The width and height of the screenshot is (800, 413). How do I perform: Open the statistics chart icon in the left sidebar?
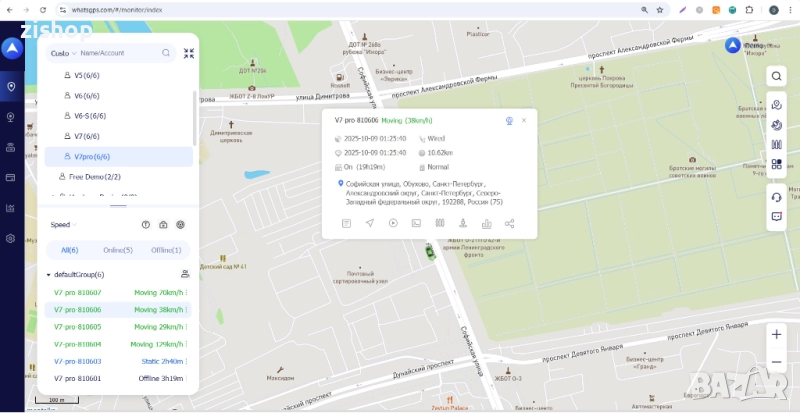10,208
